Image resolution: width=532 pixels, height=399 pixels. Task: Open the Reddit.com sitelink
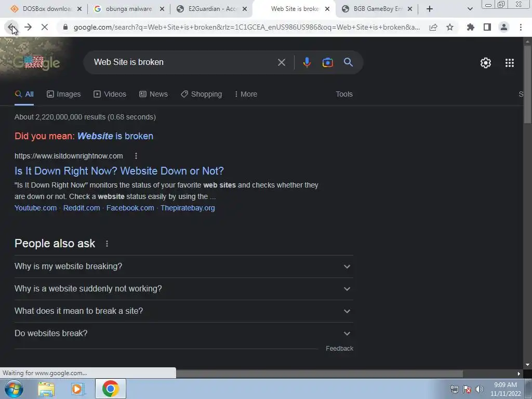coord(82,208)
